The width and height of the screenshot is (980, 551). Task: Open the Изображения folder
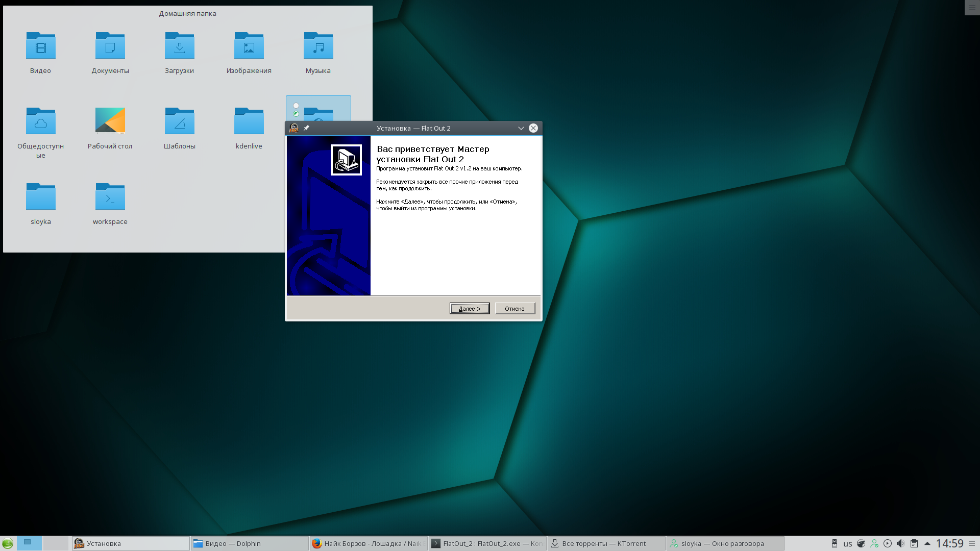(249, 53)
